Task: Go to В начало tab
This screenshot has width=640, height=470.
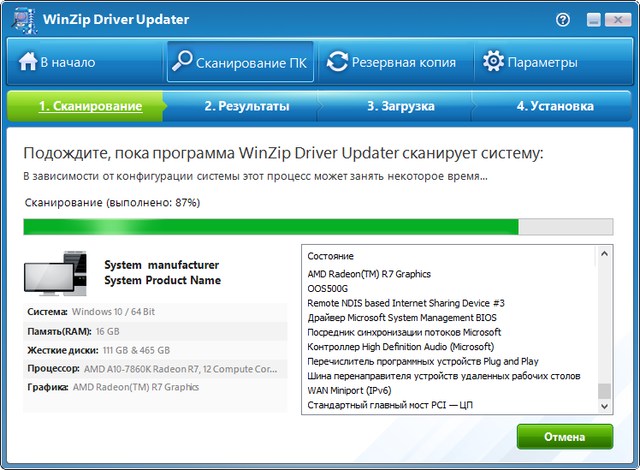Action: point(86,62)
